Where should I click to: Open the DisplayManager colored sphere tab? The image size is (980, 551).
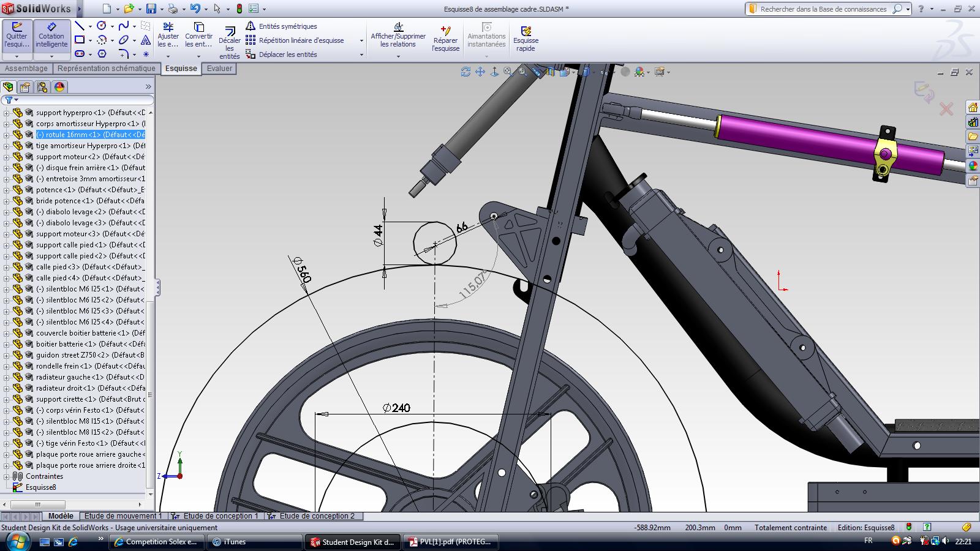click(59, 87)
